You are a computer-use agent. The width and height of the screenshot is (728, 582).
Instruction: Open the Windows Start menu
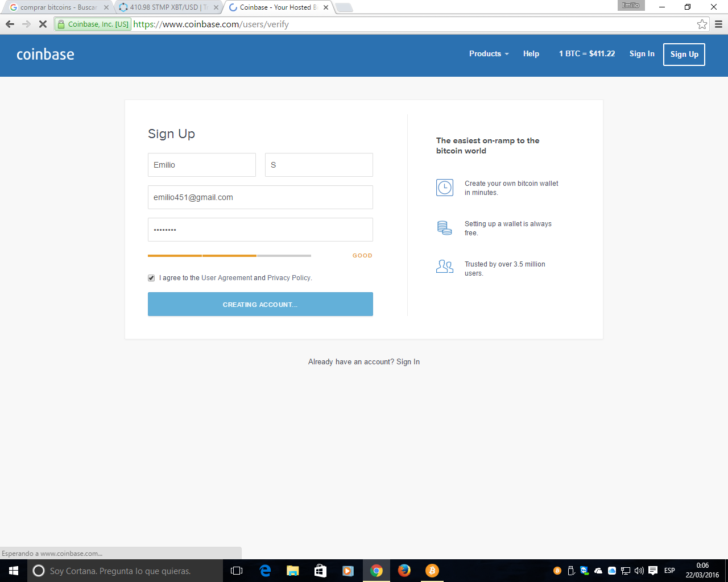(14, 571)
